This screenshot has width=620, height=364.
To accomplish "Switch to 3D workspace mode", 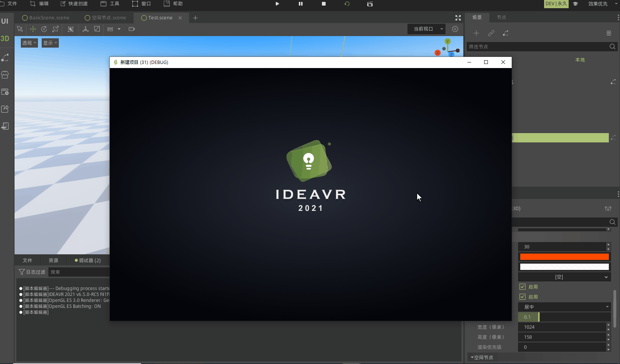I will [5, 38].
